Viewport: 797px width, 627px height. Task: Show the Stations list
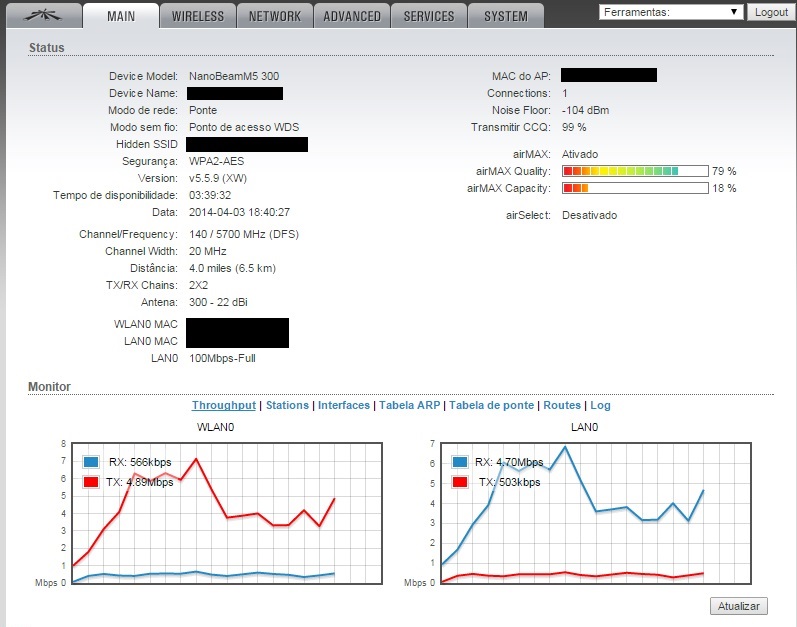coord(287,405)
